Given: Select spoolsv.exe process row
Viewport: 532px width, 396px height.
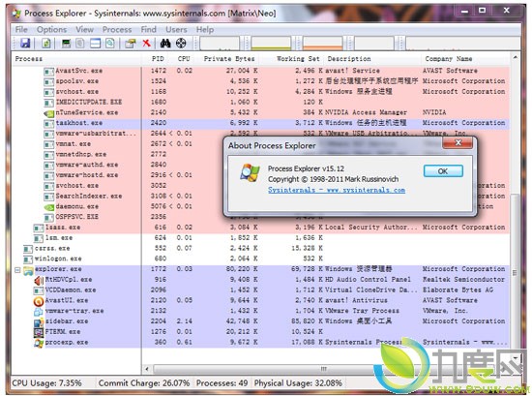Looking at the screenshot, I should [x=260, y=81].
